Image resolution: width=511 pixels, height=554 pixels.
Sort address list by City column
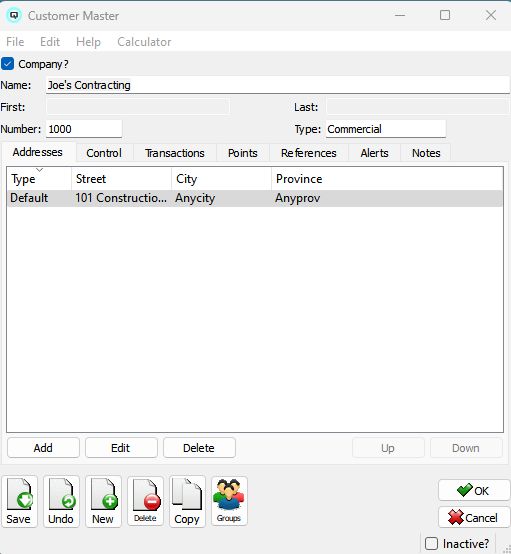tap(221, 179)
